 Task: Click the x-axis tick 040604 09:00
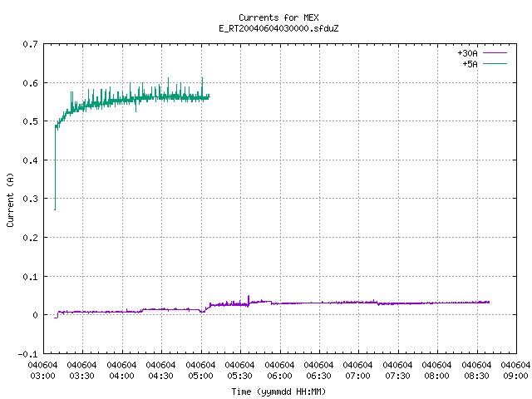coord(515,371)
